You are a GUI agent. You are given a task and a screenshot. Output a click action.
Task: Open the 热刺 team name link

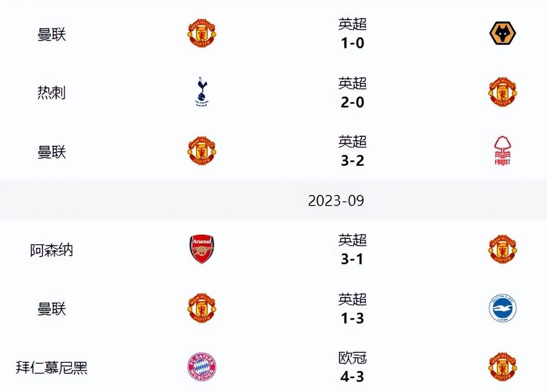(x=52, y=93)
